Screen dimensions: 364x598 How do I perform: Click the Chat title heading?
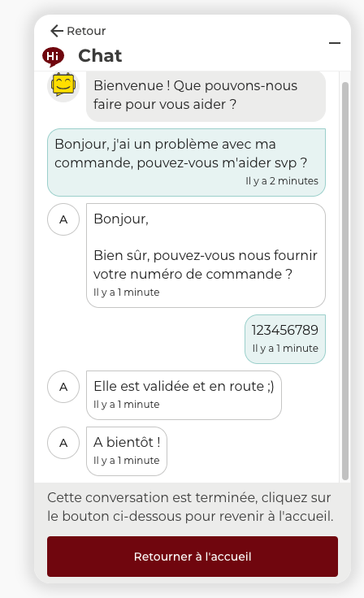[x=100, y=56]
